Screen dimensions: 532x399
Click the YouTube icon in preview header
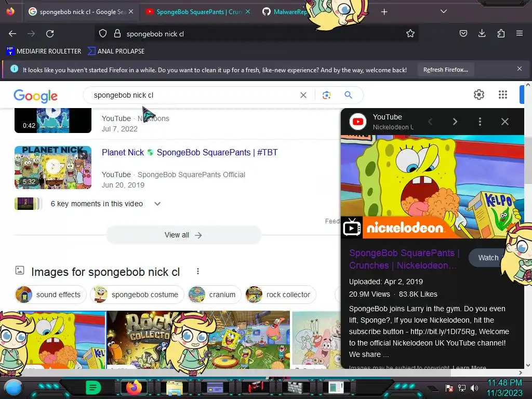click(x=358, y=122)
